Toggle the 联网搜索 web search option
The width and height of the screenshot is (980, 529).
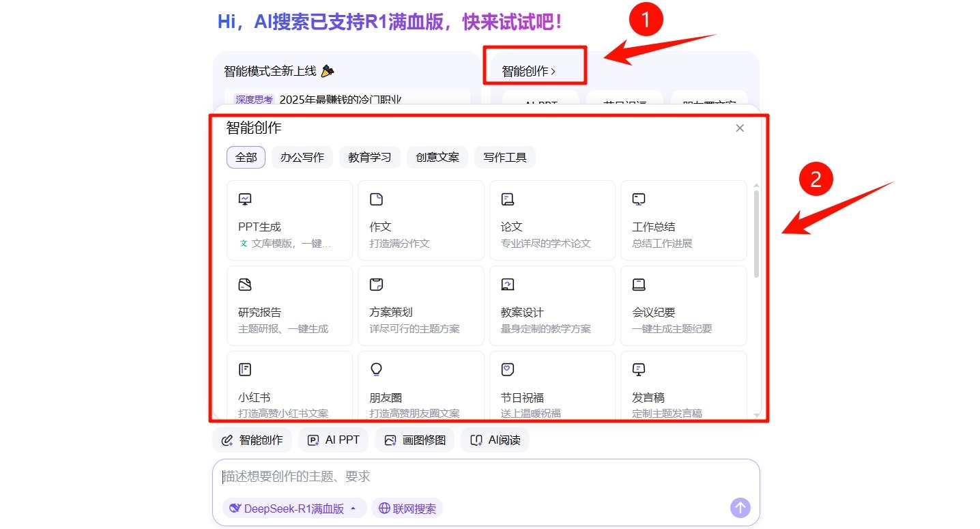(x=407, y=509)
